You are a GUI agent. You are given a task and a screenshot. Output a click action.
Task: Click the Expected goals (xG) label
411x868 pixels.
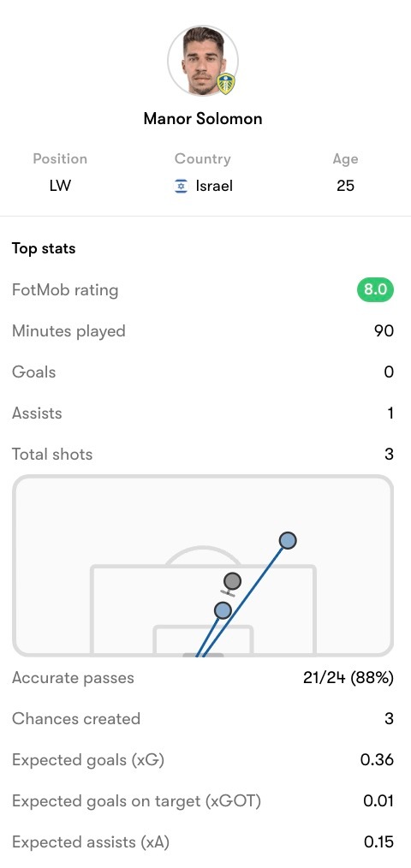pyautogui.click(x=88, y=759)
